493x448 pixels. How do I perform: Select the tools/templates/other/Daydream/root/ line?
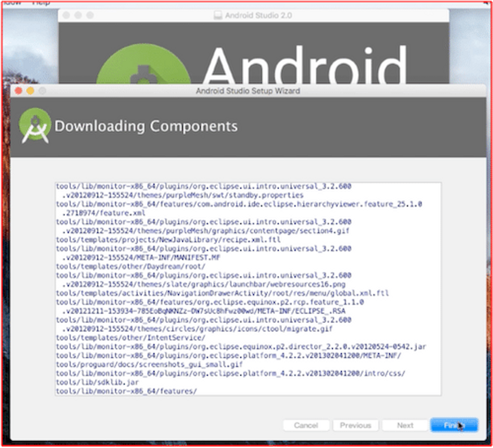point(131,266)
